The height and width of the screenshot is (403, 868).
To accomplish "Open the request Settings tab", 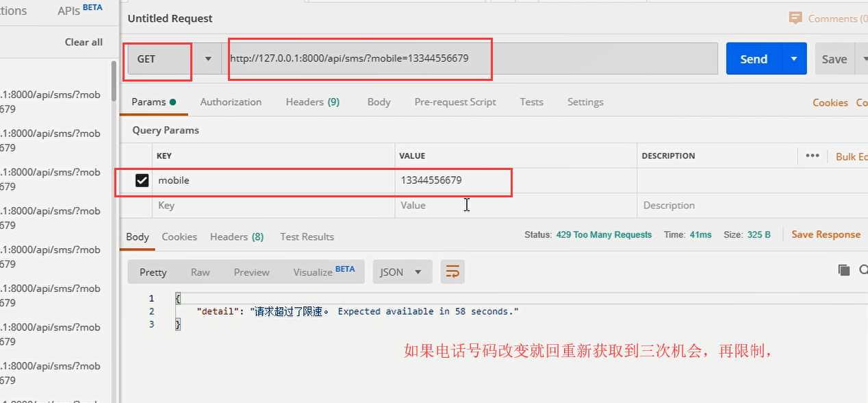I will 585,102.
